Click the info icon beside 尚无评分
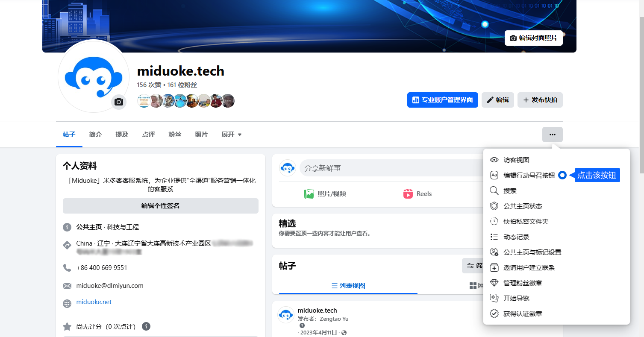The width and height of the screenshot is (644, 337). (x=146, y=326)
